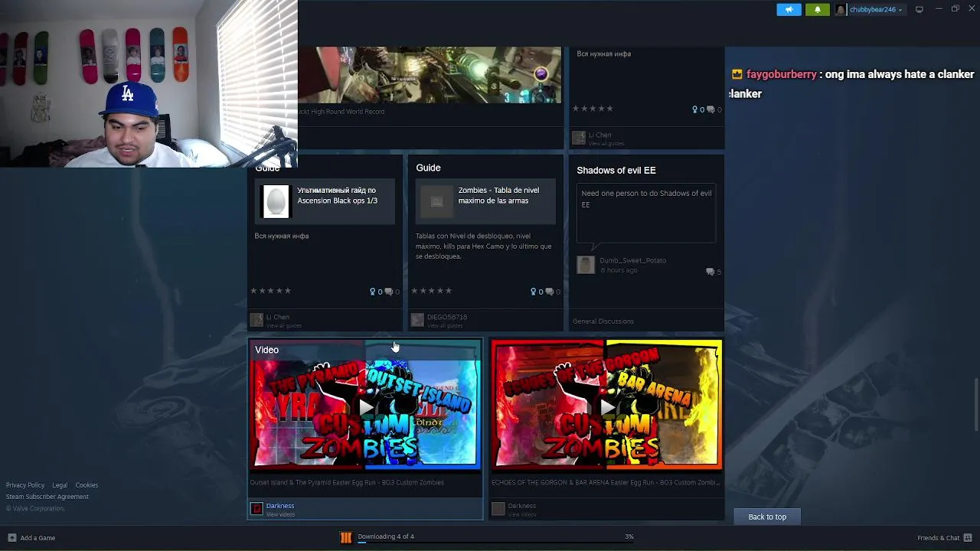Open the Cookies link

point(87,485)
